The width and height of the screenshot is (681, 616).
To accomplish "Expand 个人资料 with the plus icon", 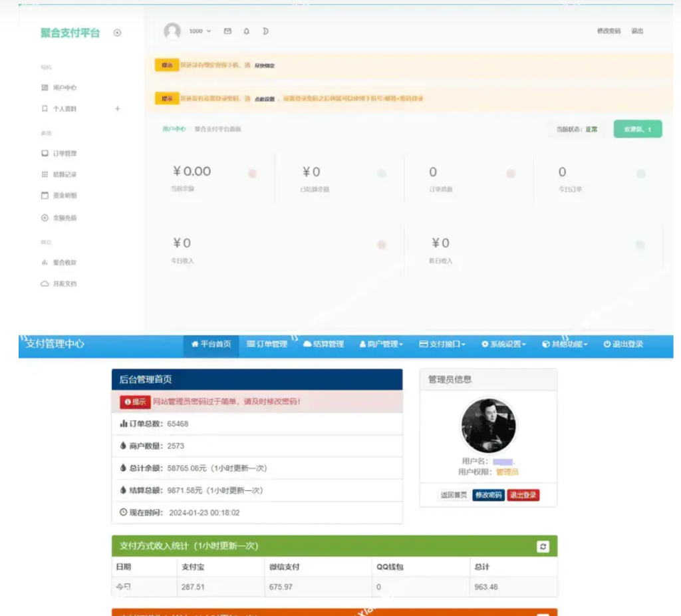I will (118, 108).
